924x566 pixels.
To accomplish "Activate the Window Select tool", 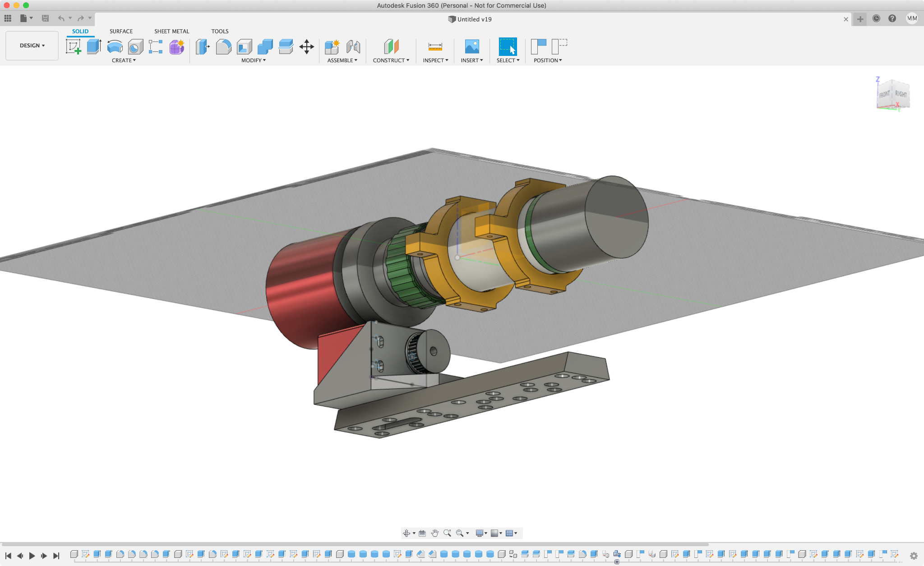I will 508,46.
